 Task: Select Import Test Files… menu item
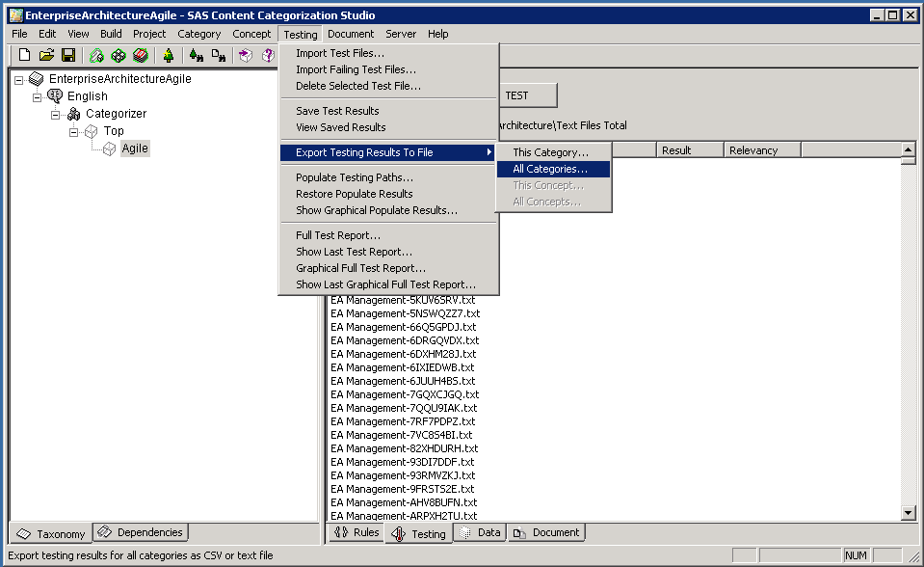click(x=388, y=53)
